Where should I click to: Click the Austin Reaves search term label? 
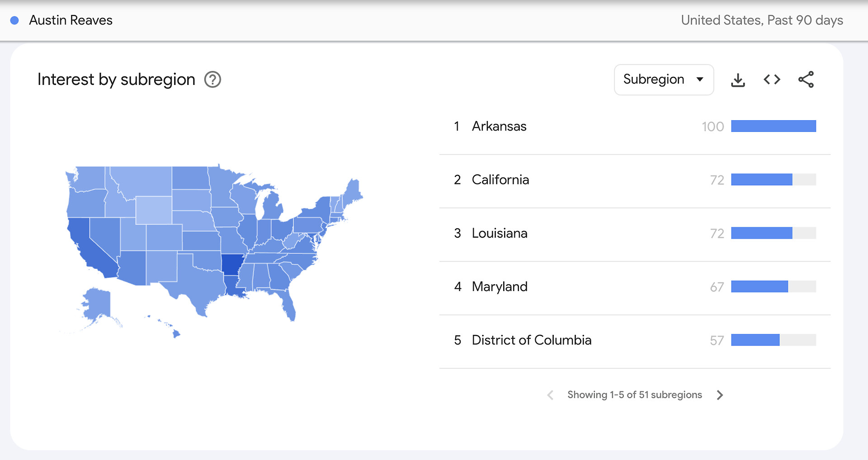(x=71, y=20)
